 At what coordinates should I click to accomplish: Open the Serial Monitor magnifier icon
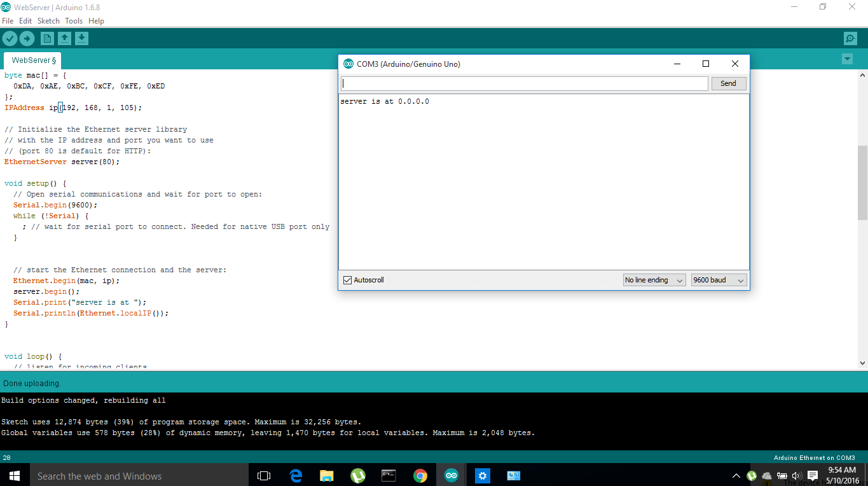[850, 39]
